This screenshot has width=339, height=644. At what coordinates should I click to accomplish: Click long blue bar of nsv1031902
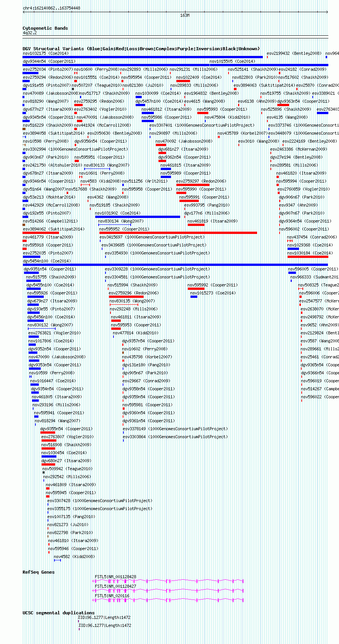point(138,217)
